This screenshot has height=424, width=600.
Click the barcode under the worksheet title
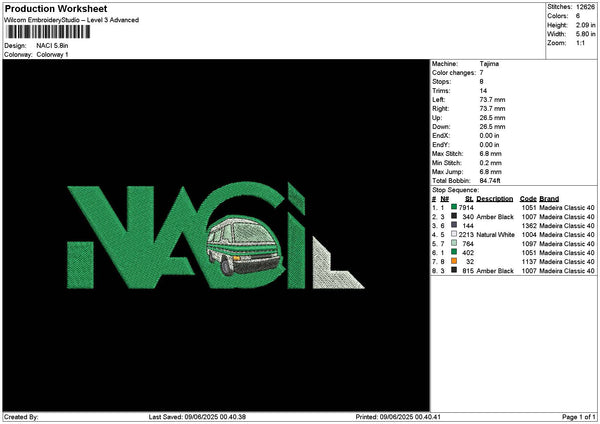point(48,32)
